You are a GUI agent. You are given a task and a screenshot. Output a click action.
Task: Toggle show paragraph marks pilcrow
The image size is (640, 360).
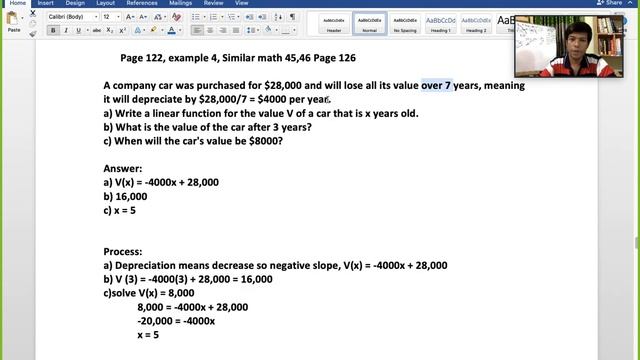click(x=292, y=17)
